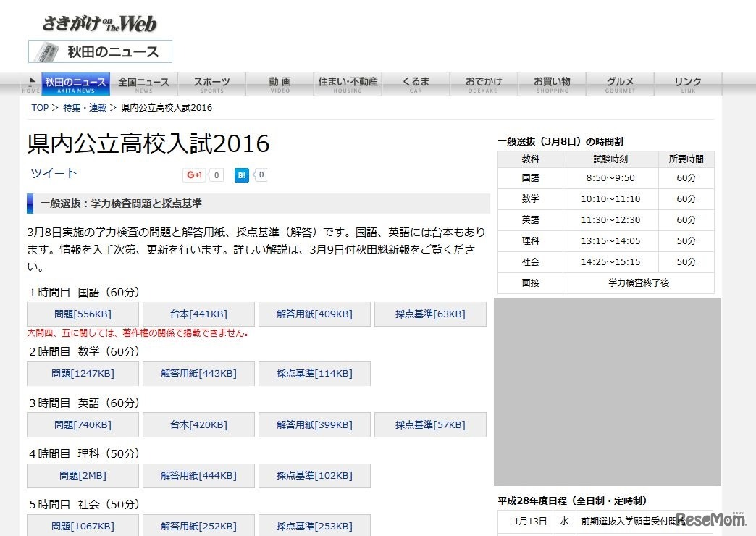Image resolution: width=756 pixels, height=536 pixels.
Task: Click the share count box next to G+1
Action: coord(215,175)
